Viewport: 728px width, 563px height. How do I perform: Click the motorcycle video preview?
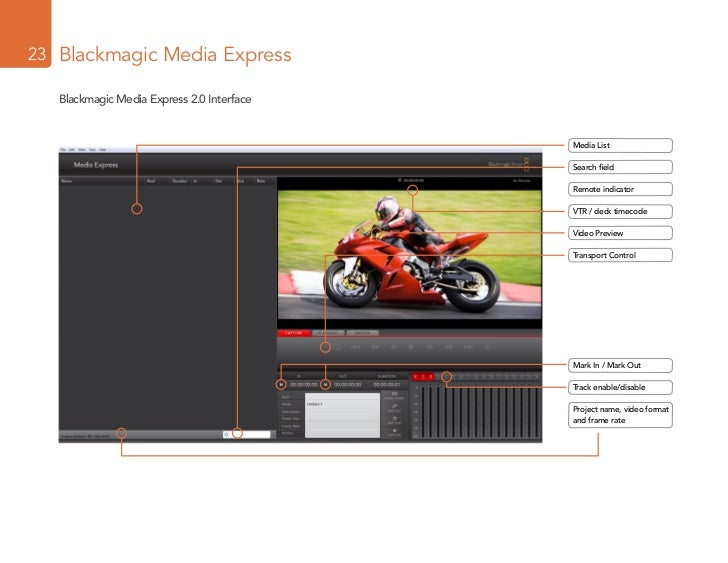[x=409, y=254]
